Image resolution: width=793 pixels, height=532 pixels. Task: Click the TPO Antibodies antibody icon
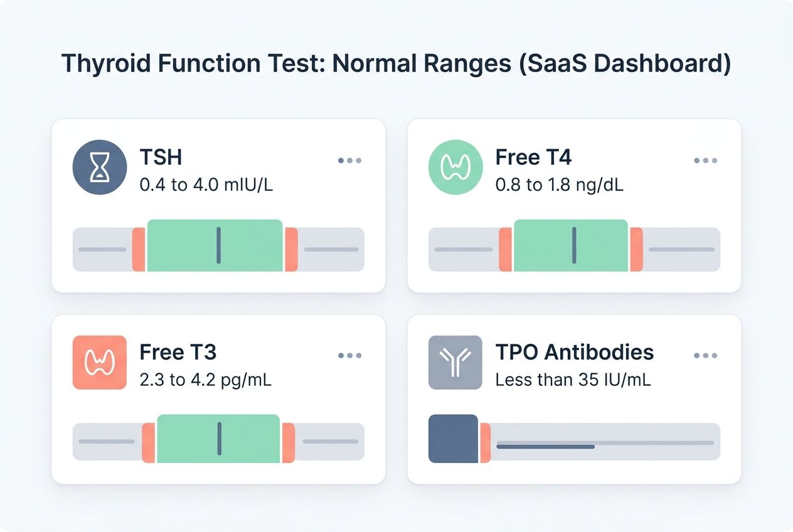(x=455, y=362)
